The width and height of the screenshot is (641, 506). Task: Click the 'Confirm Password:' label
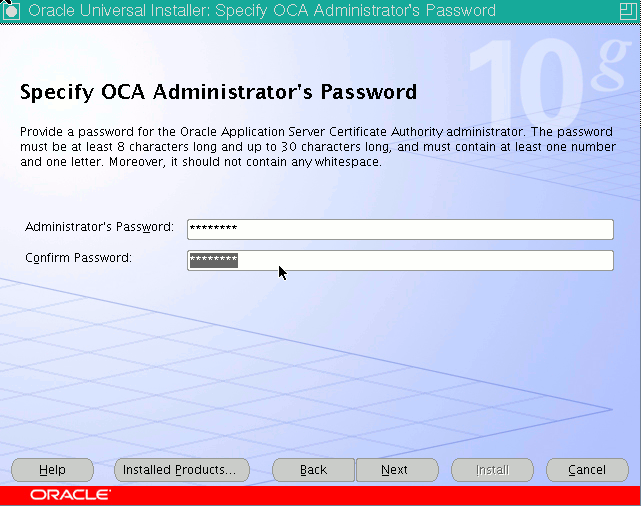pos(78,258)
